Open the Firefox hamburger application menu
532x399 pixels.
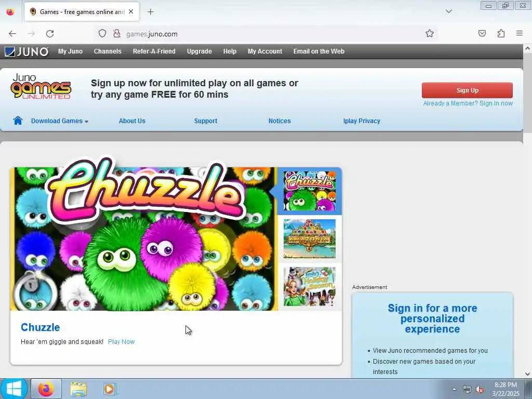pyautogui.click(x=520, y=33)
